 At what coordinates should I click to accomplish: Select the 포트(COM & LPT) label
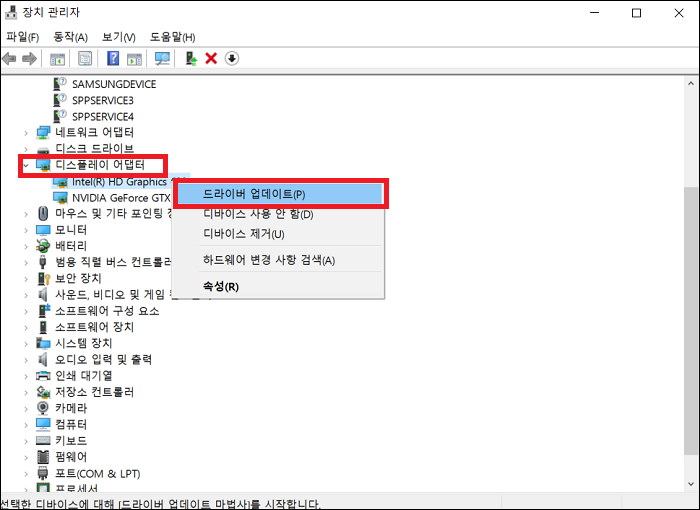click(97, 473)
